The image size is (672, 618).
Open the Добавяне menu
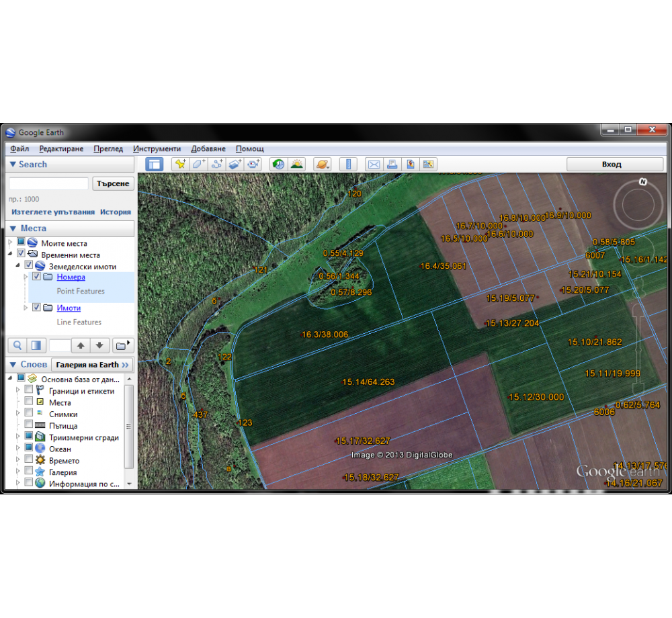pos(208,148)
